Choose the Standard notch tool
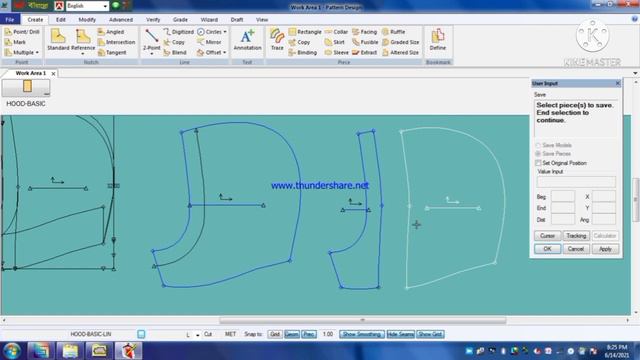 58,40
